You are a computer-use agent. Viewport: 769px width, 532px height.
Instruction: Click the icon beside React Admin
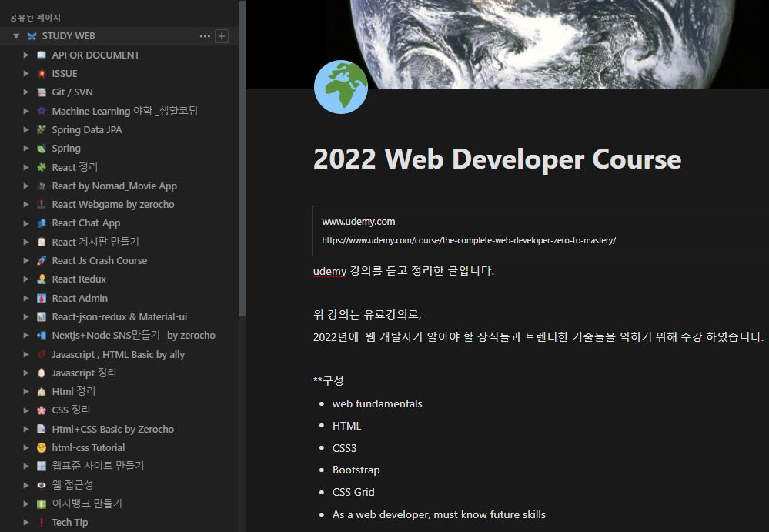(x=42, y=298)
